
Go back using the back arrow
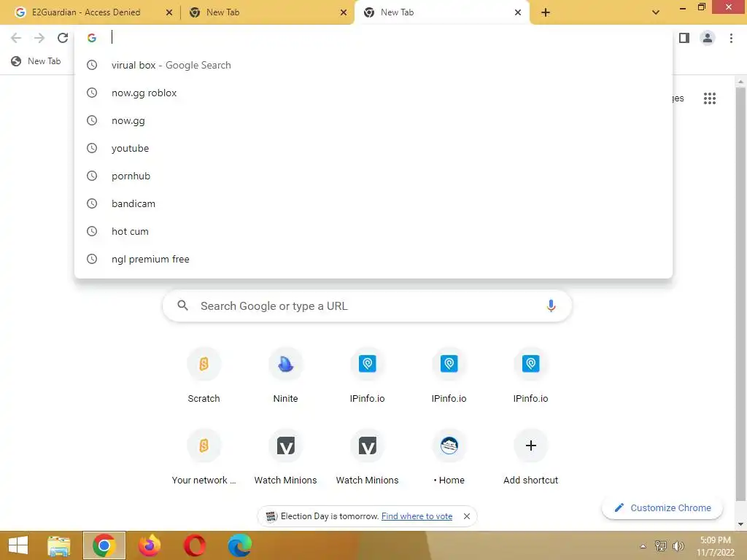[x=16, y=38]
